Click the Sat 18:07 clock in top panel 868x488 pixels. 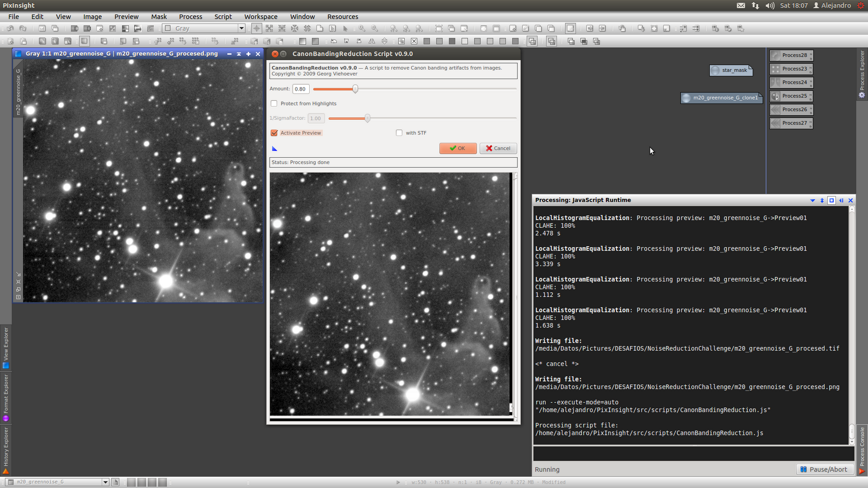click(794, 5)
